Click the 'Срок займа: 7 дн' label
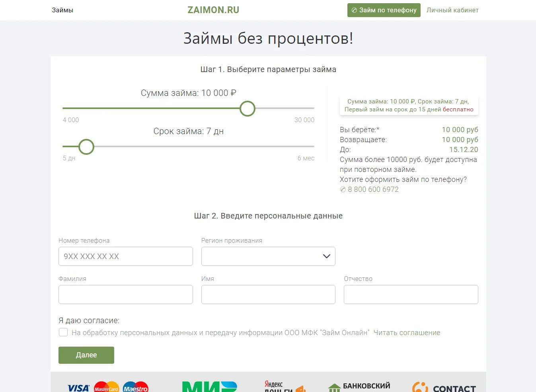The height and width of the screenshot is (392, 536). (x=189, y=131)
